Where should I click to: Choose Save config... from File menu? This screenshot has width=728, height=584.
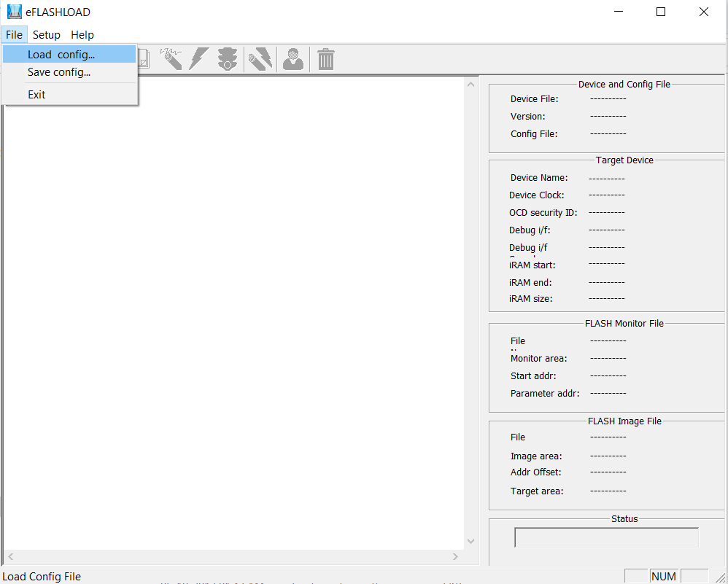point(69,72)
